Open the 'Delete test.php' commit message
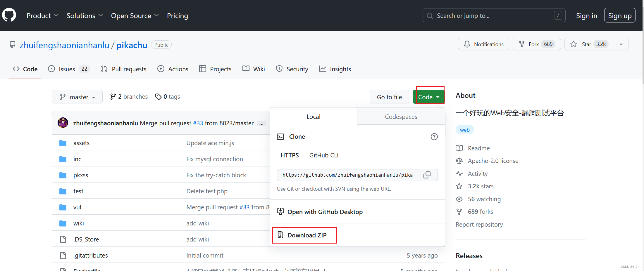Screen dimensions: 644x271 [207, 191]
